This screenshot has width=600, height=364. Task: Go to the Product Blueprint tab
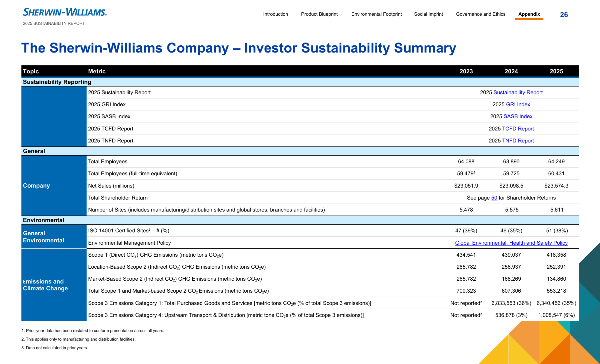pos(319,14)
